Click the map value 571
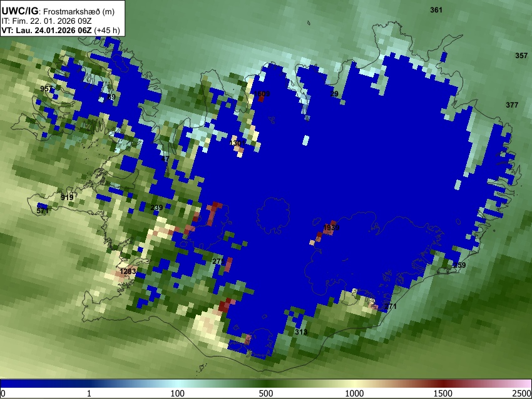This screenshot has width=532, height=399. coord(43,211)
